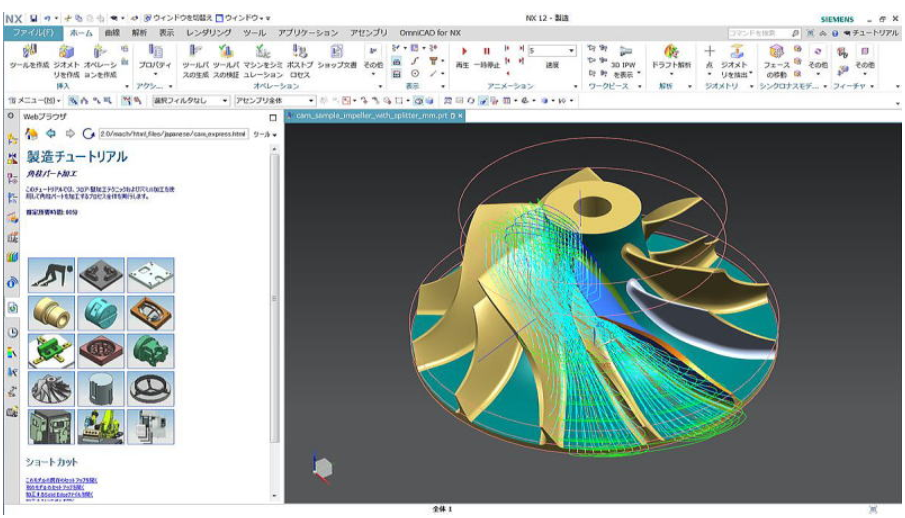The image size is (905, 518).
Task: Expand the Workpiece (ワークピース) group options
Action: (x=640, y=87)
